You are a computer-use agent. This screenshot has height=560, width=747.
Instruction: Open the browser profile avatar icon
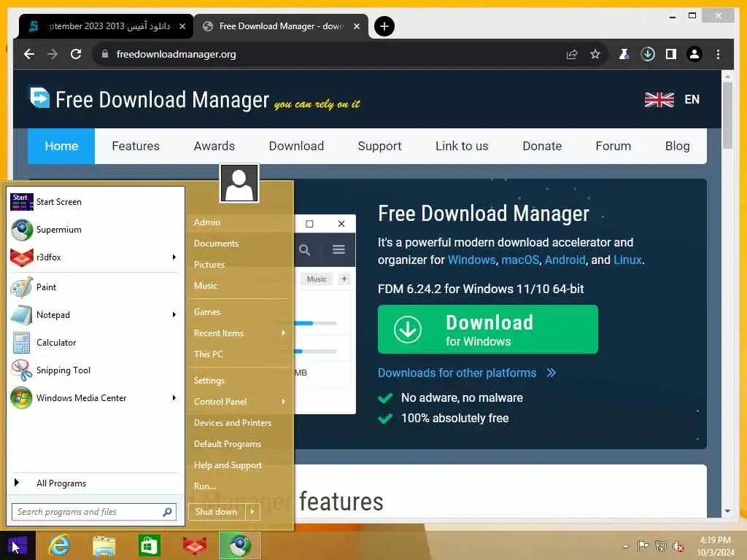(694, 54)
